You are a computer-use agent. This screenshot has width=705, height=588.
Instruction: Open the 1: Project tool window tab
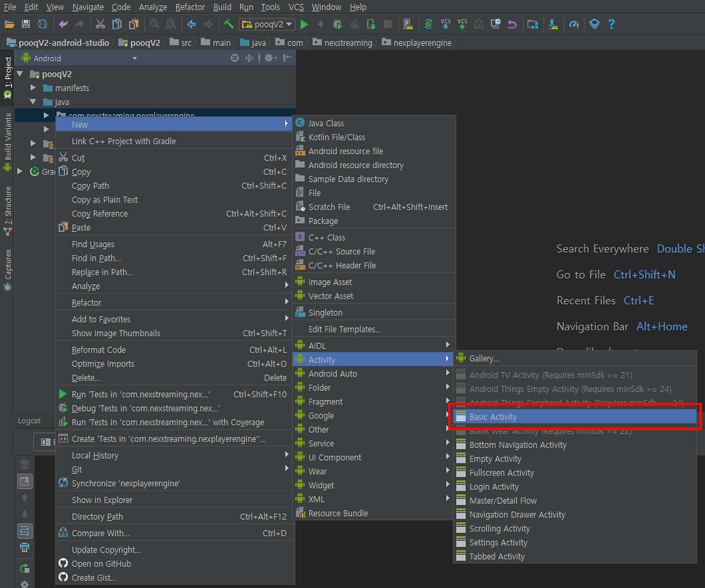8,73
